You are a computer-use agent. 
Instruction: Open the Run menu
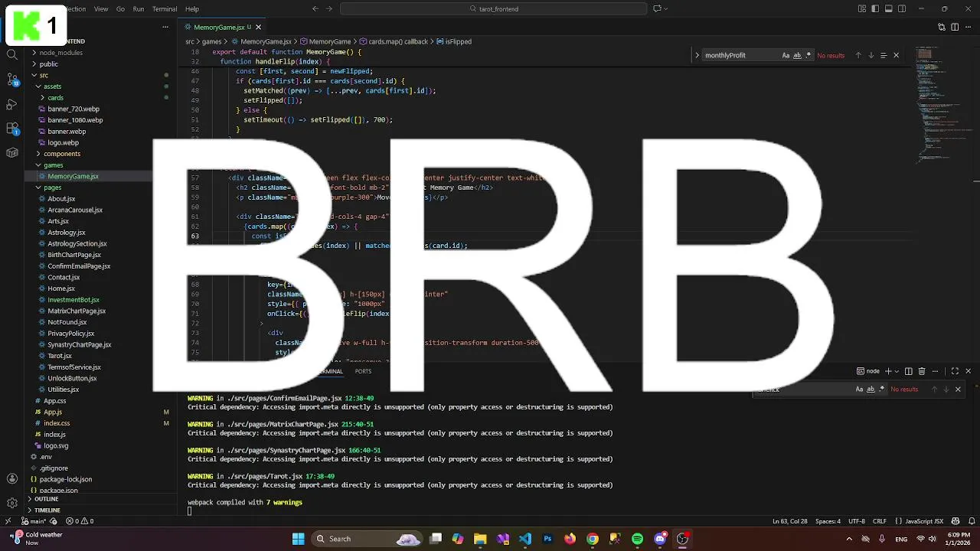[x=139, y=8]
